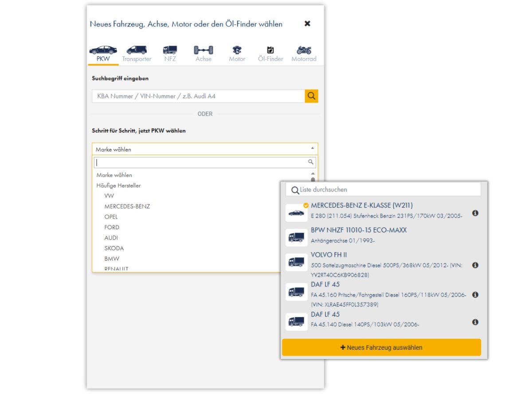Viewport: 532px width, 399px height.
Task: Click the BPW axle truck thumbnail icon
Action: (x=297, y=238)
